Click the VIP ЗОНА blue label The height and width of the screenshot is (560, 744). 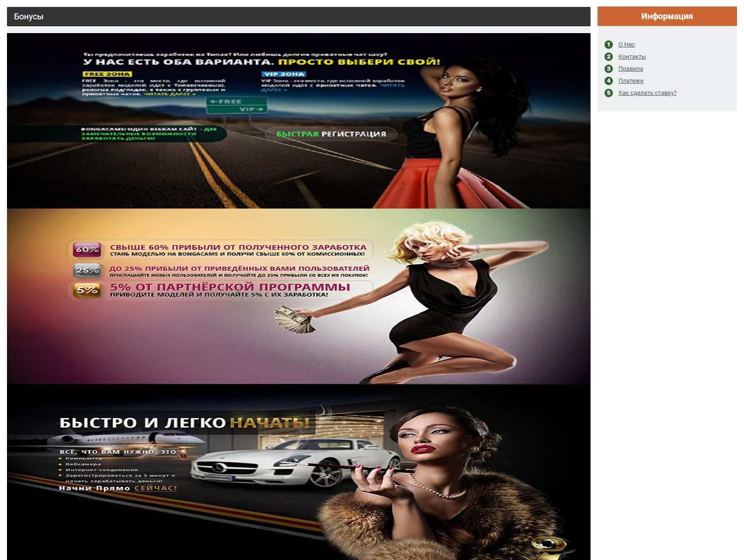pyautogui.click(x=283, y=74)
